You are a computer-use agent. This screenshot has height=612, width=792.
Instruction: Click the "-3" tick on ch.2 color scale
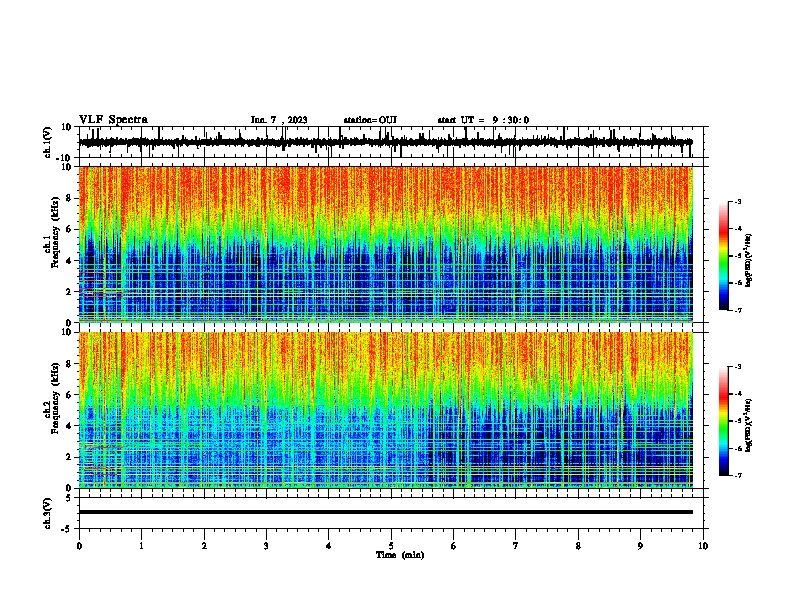(x=738, y=367)
